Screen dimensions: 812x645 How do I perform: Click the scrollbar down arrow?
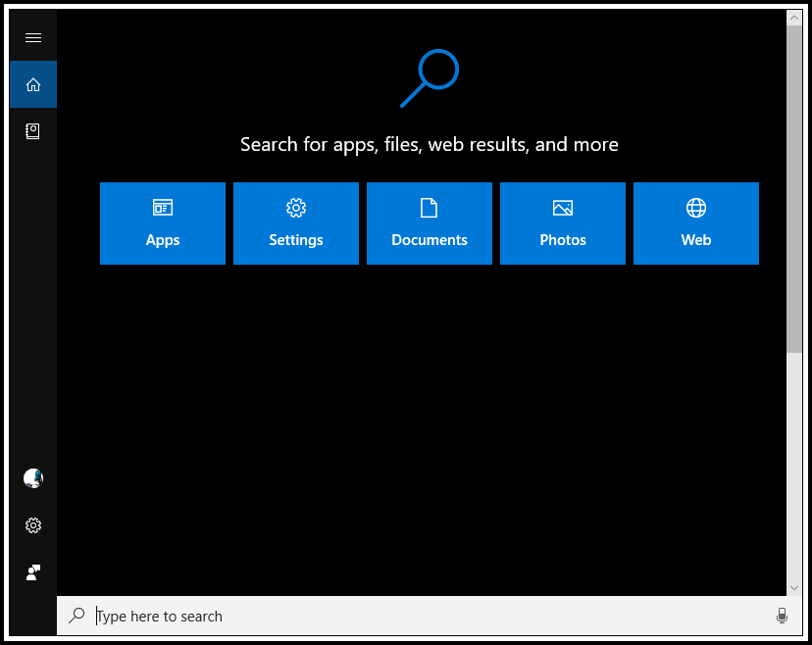tap(794, 588)
